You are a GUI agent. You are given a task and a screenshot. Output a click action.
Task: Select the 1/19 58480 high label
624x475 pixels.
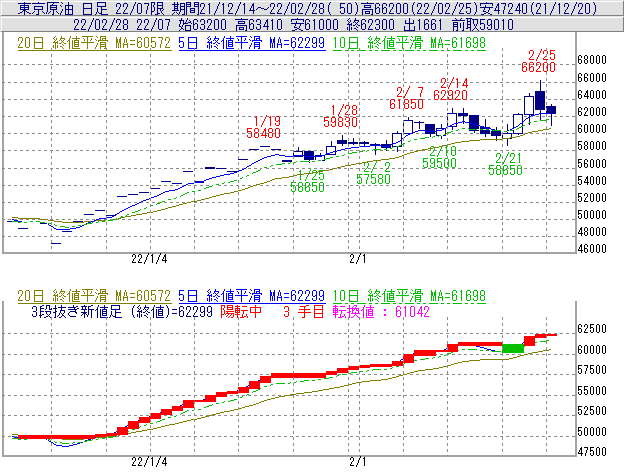[x=263, y=127]
